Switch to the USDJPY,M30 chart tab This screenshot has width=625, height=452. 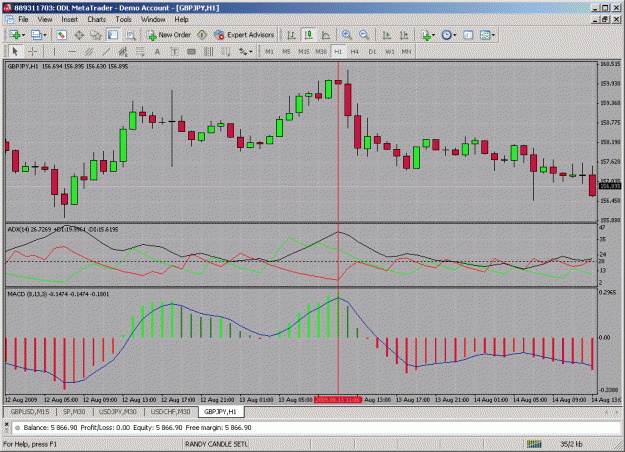[x=118, y=412]
